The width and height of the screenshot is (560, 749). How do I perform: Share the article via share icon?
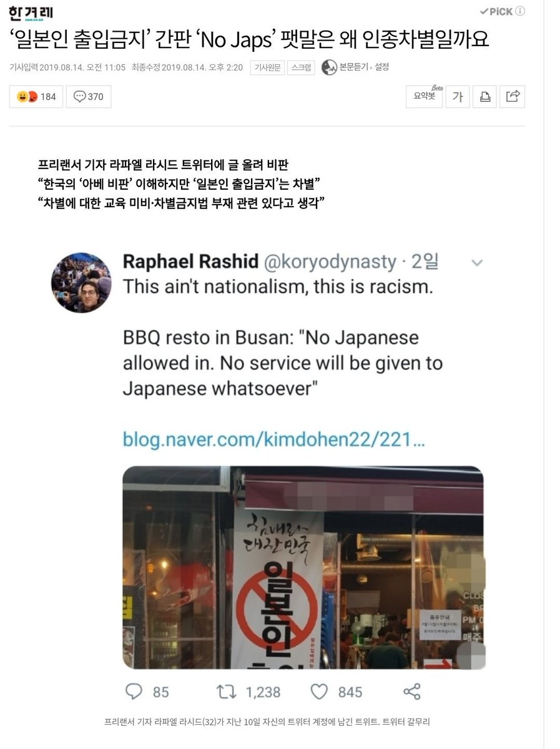[x=513, y=97]
